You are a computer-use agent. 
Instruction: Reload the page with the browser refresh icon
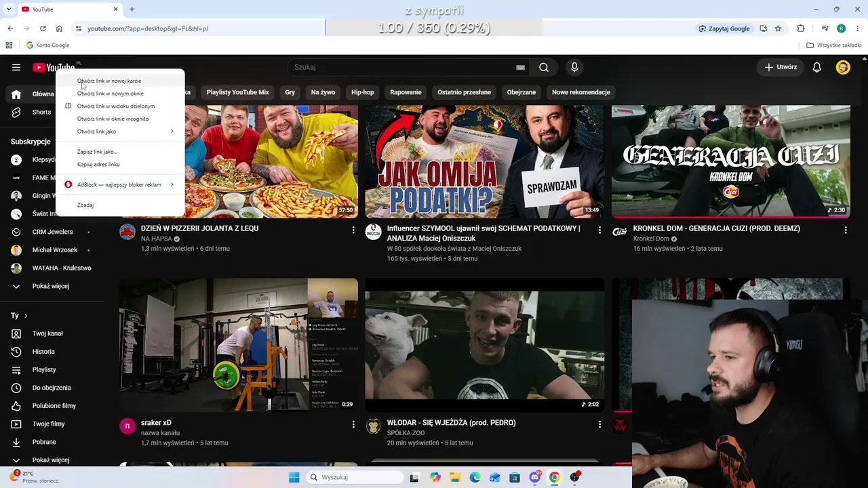point(43,28)
